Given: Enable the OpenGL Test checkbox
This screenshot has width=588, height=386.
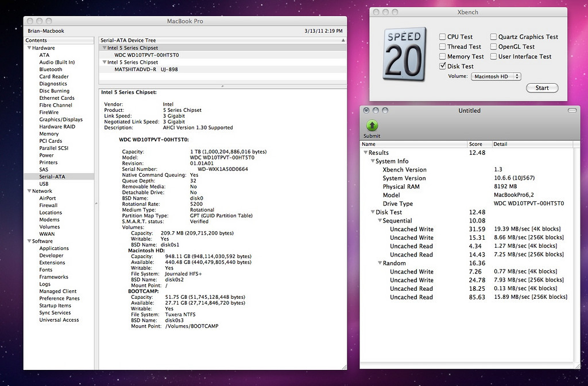Looking at the screenshot, I should tap(493, 46).
